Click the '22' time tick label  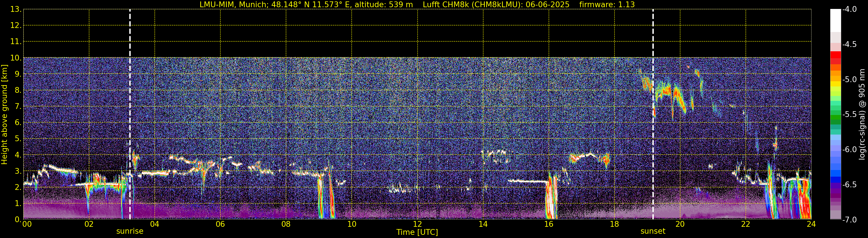pyautogui.click(x=746, y=224)
